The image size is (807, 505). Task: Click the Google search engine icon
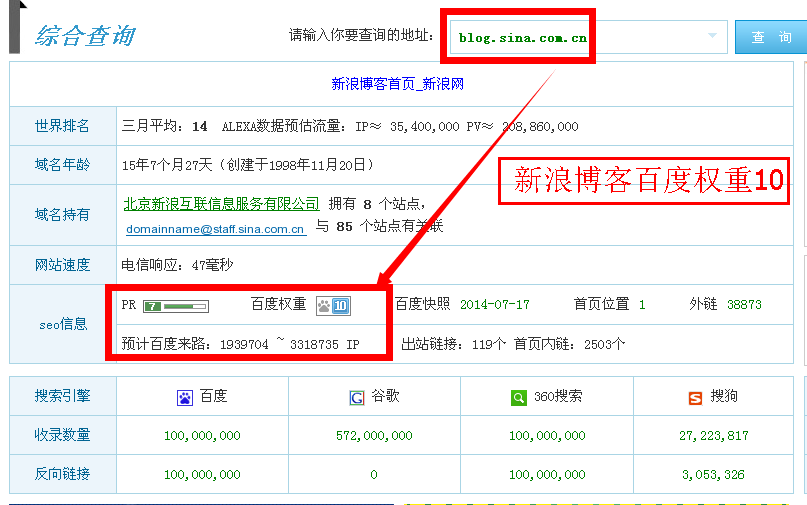pyautogui.click(x=357, y=398)
